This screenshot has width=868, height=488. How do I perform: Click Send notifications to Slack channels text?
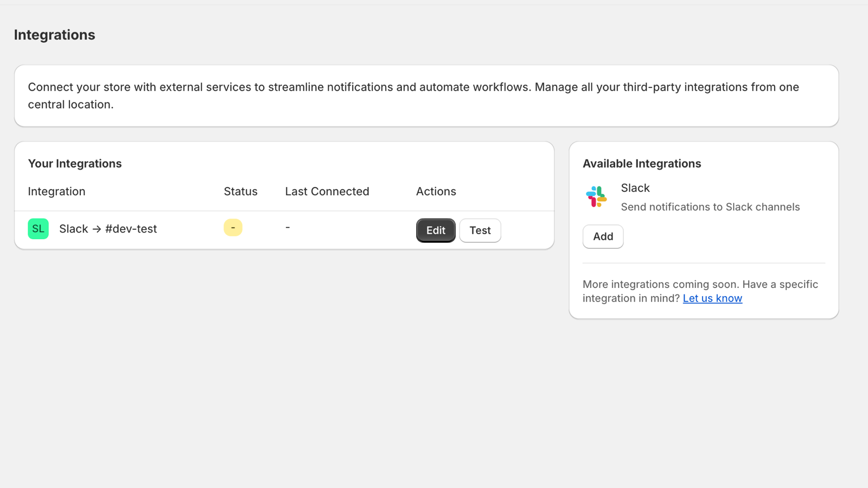(x=710, y=207)
